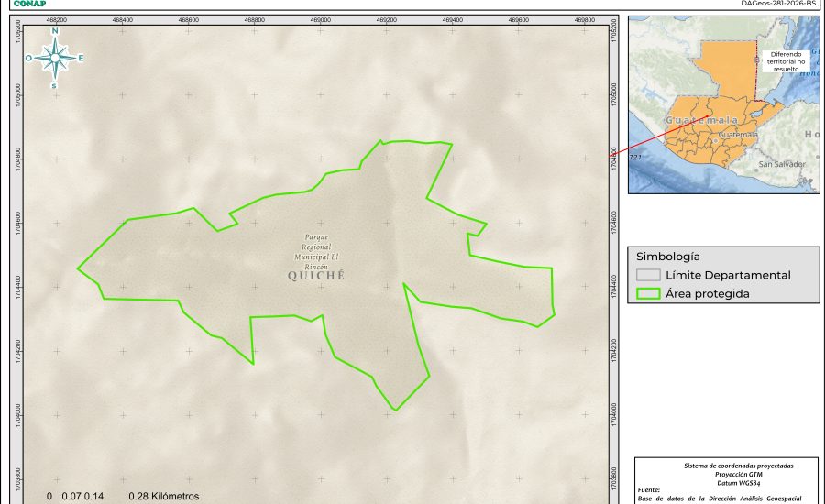Click the document code DAGeos-281-2026-BS
This screenshot has width=825, height=504.
click(x=777, y=4)
